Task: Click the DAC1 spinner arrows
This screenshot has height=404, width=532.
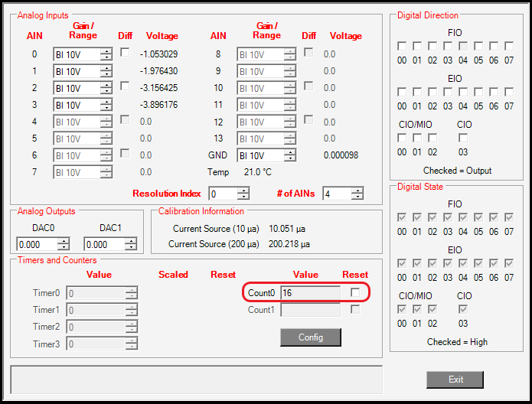Action: pos(131,244)
